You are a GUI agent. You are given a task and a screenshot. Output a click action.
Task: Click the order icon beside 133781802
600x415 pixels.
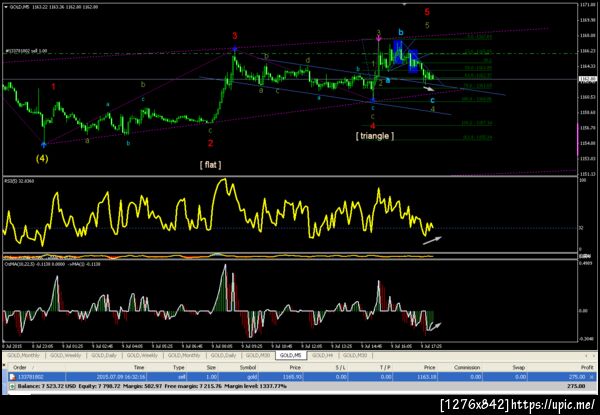click(x=12, y=377)
